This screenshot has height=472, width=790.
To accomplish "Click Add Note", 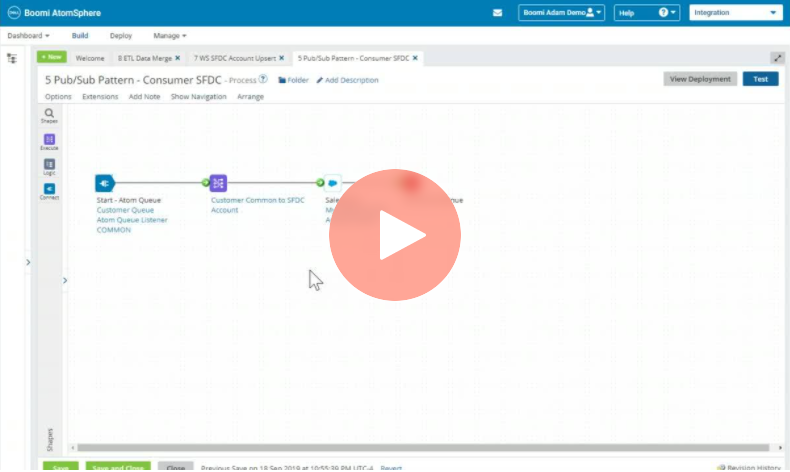I will pos(144,97).
